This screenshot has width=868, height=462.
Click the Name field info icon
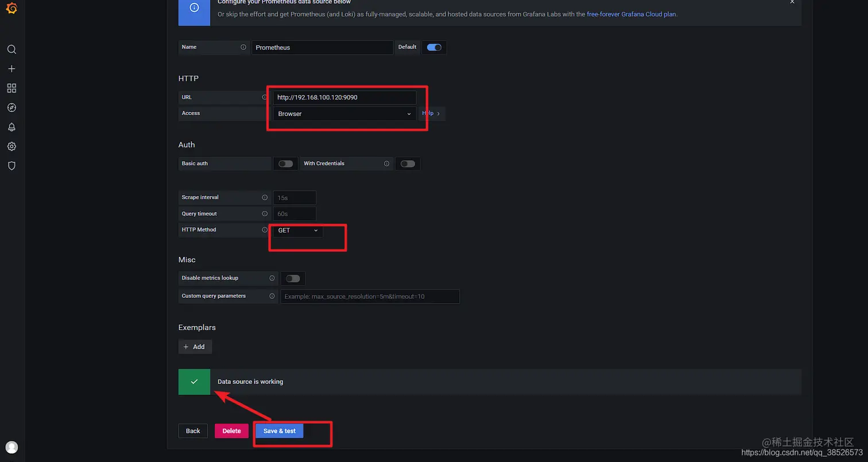click(x=243, y=47)
